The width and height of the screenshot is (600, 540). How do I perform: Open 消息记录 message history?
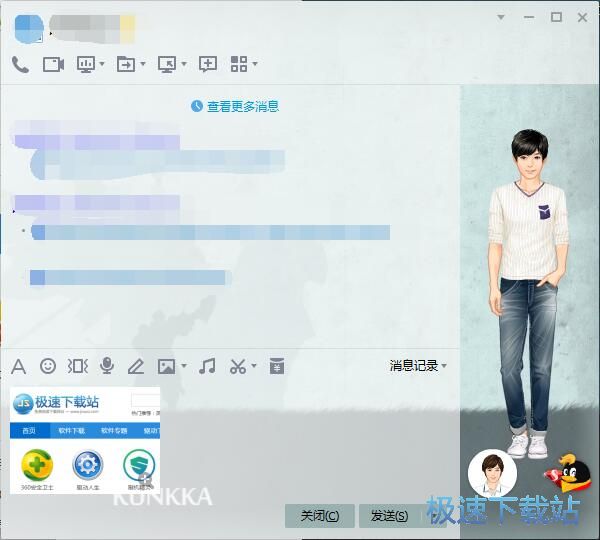(414, 366)
